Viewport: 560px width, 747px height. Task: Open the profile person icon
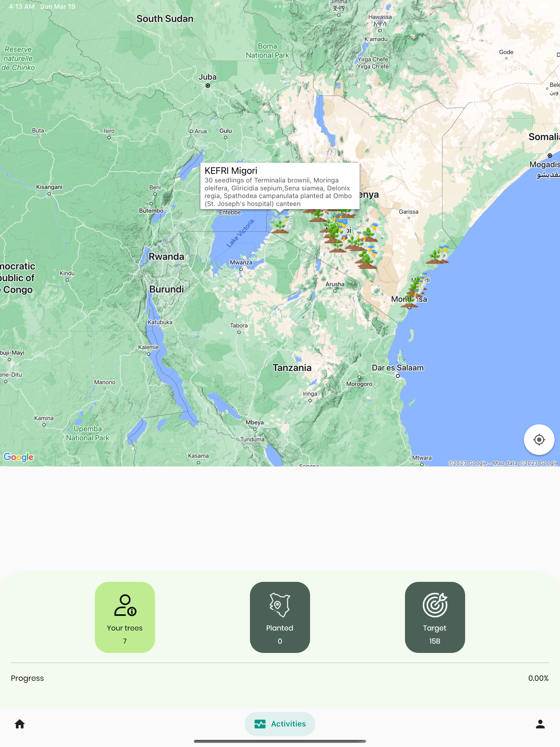(540, 724)
